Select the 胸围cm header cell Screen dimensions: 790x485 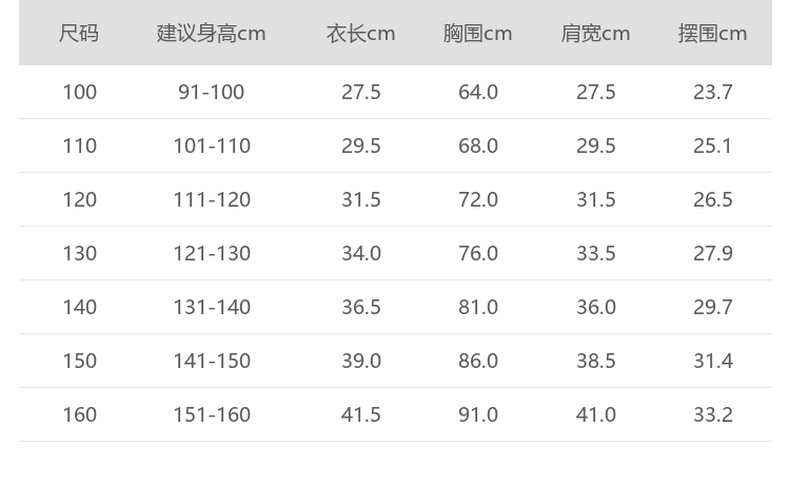[x=478, y=33]
